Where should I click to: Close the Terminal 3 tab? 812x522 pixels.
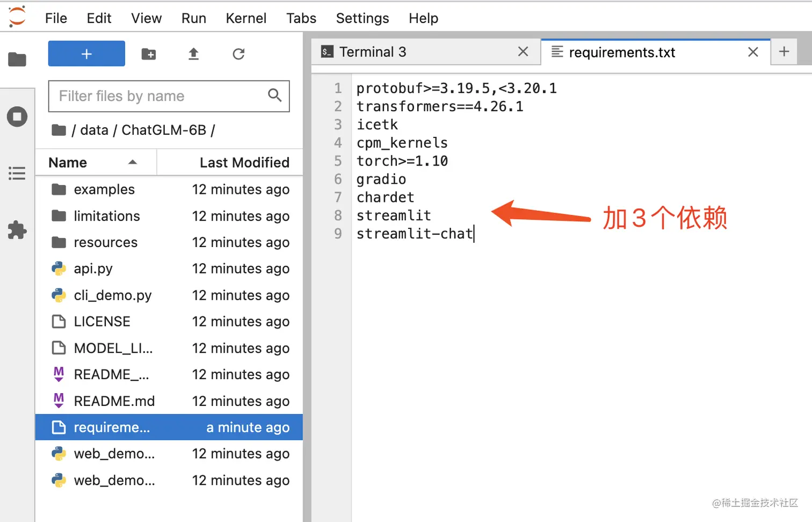click(x=523, y=52)
